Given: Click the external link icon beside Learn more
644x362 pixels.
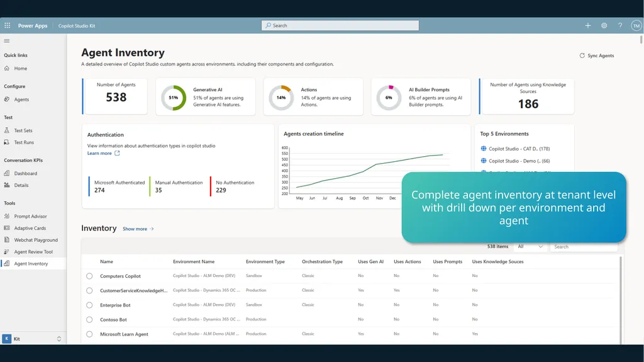Looking at the screenshot, I should coord(117,153).
